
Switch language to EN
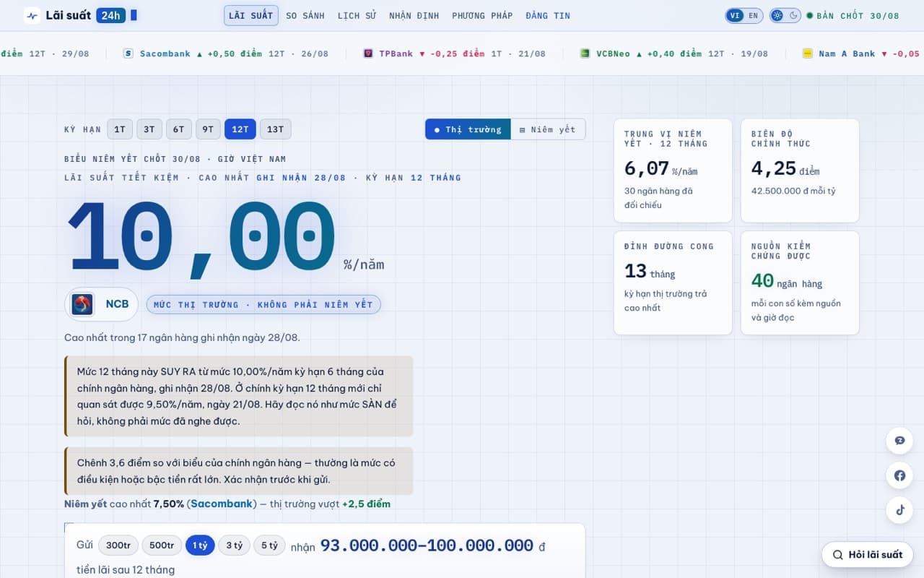click(753, 15)
